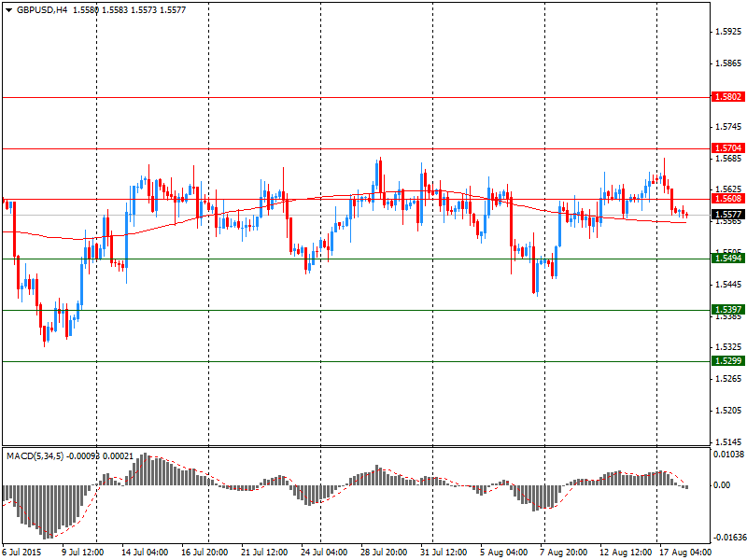The height and width of the screenshot is (560, 747).
Task: Click the MACD zero level 0.00 label
Action: (722, 485)
